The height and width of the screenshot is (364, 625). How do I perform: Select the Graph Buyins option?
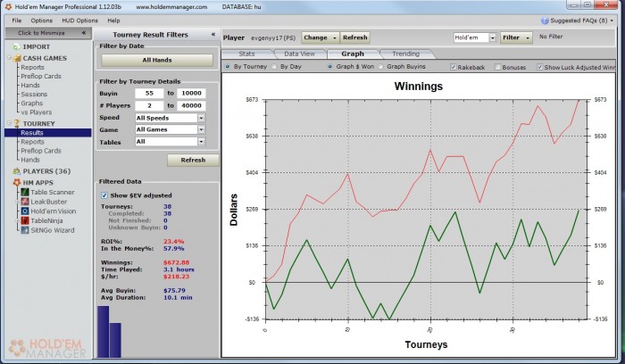[x=380, y=67]
